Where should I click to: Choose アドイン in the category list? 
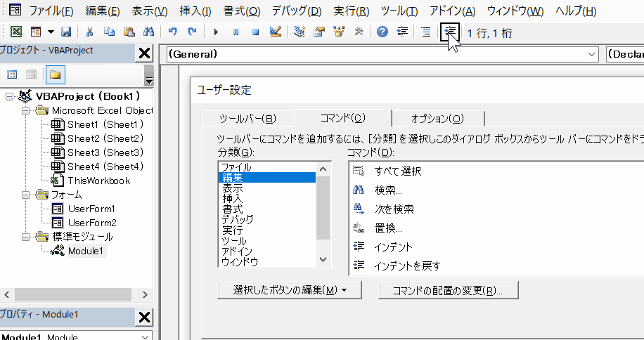pyautogui.click(x=236, y=251)
